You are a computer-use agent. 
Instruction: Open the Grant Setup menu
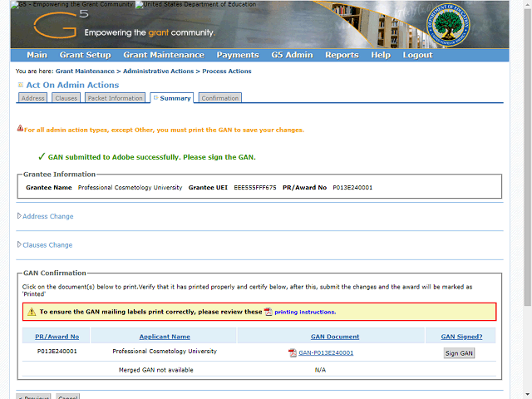click(85, 55)
